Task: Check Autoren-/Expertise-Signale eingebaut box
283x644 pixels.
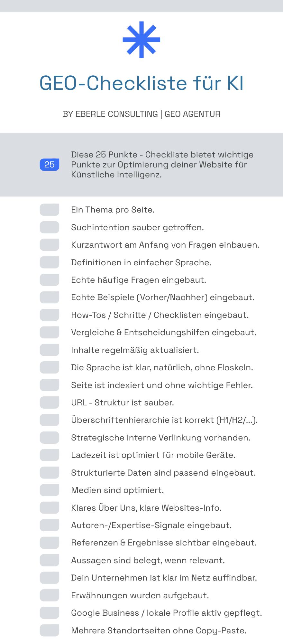Action: 50,525
